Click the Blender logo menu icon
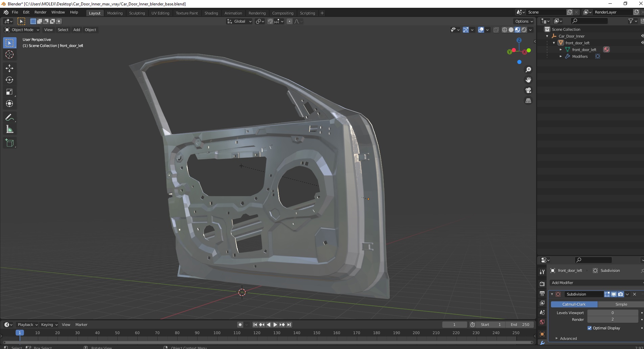The image size is (644, 349). click(x=6, y=12)
